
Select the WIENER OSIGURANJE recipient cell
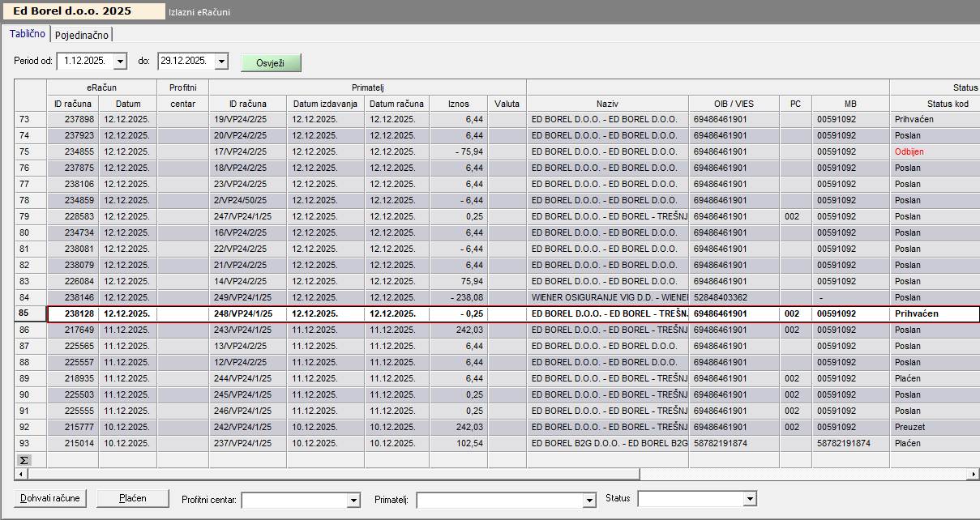tap(607, 297)
